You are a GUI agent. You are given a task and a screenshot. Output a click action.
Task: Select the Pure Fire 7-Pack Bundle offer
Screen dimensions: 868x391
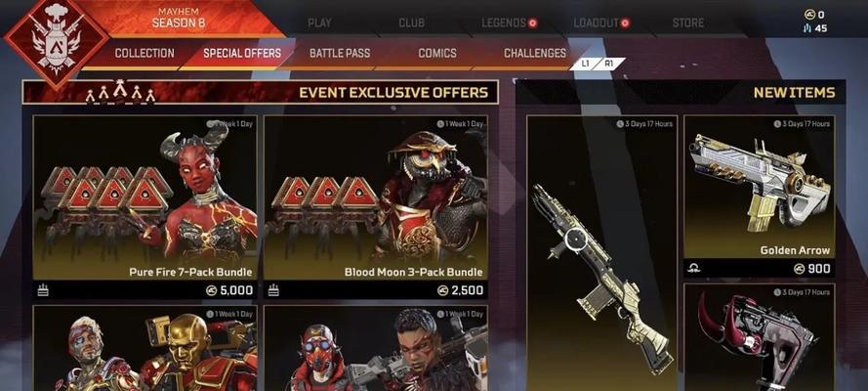(x=145, y=206)
